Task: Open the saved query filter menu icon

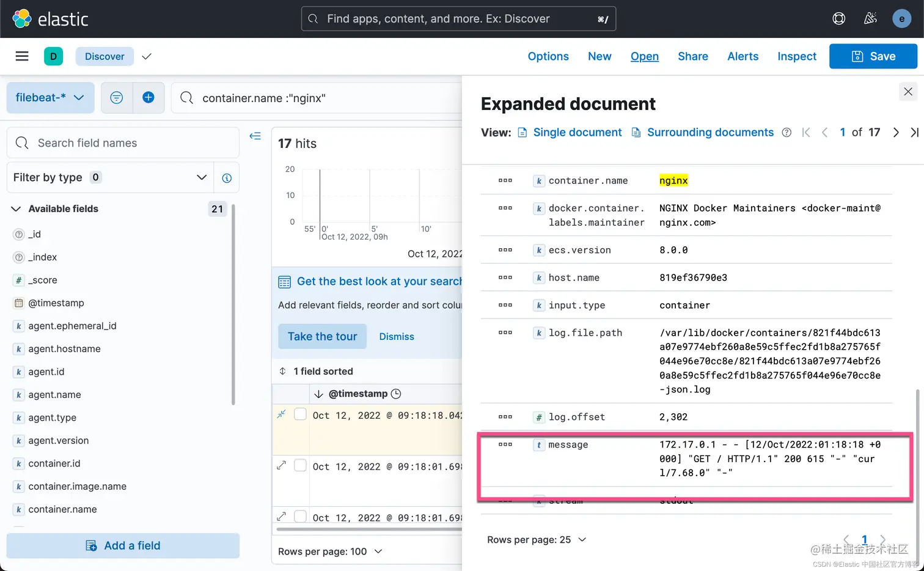Action: coord(117,98)
